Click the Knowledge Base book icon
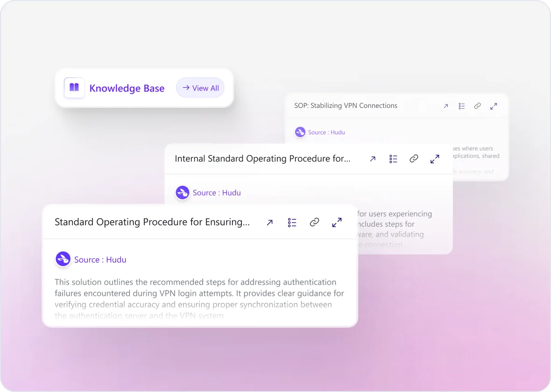The height and width of the screenshot is (392, 551). point(74,88)
